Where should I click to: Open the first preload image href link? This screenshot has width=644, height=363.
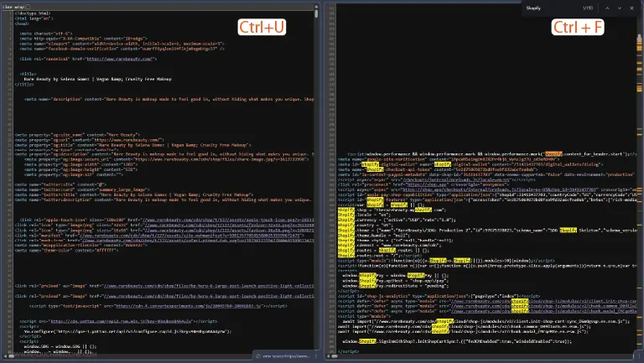click(209, 286)
